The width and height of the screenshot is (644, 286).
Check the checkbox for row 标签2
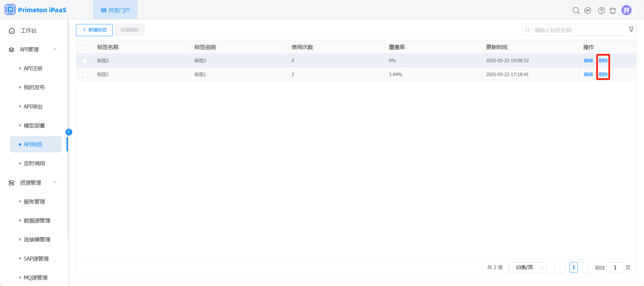coord(85,61)
